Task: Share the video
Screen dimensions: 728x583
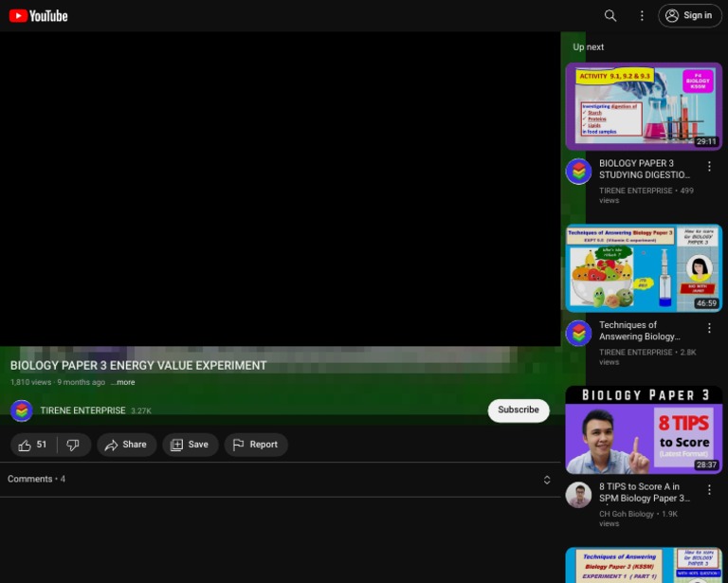Action: 126,445
